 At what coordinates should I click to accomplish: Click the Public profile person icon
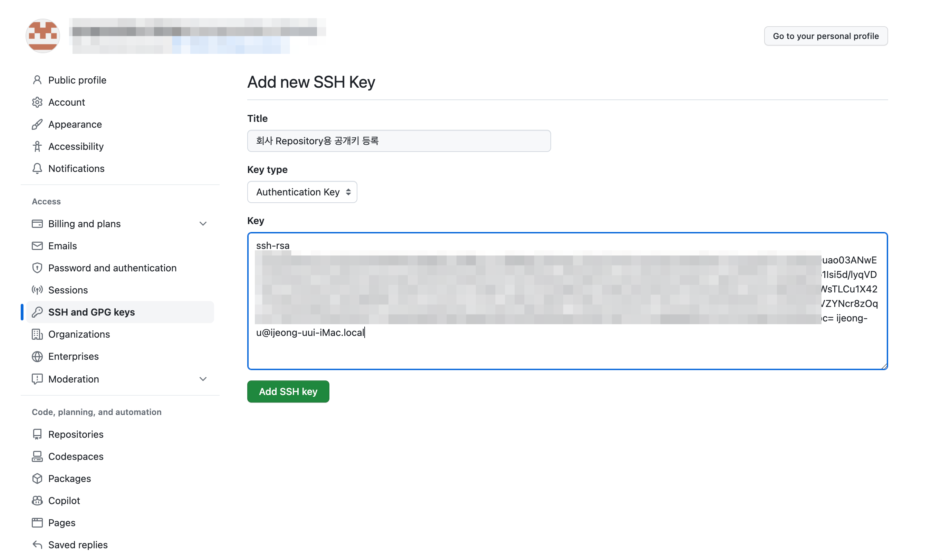pos(37,80)
